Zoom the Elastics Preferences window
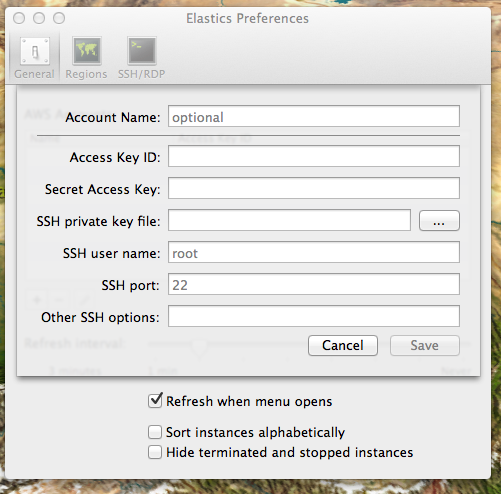Viewport: 501px width, 494px height. (x=59, y=18)
